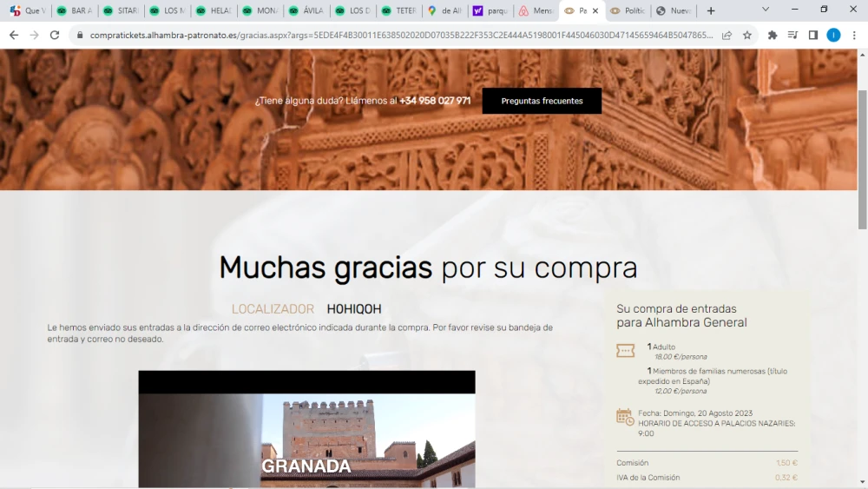Open the browser side panel icon
This screenshot has width=868, height=489.
point(813,35)
